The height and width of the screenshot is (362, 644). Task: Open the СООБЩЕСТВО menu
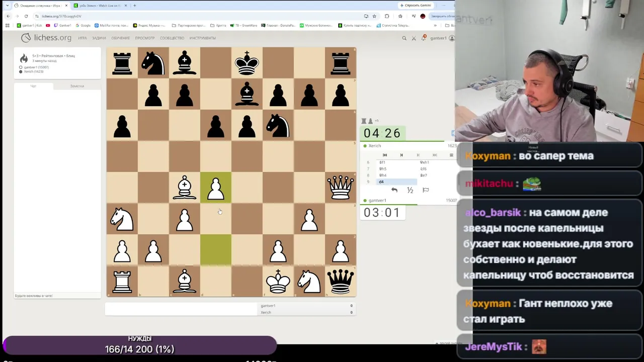(x=172, y=38)
